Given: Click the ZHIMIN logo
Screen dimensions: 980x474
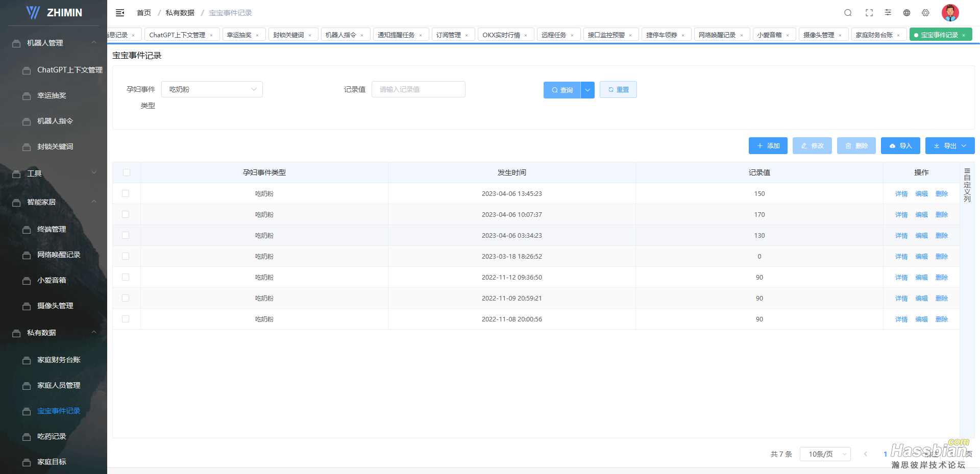Looking at the screenshot, I should pos(54,13).
